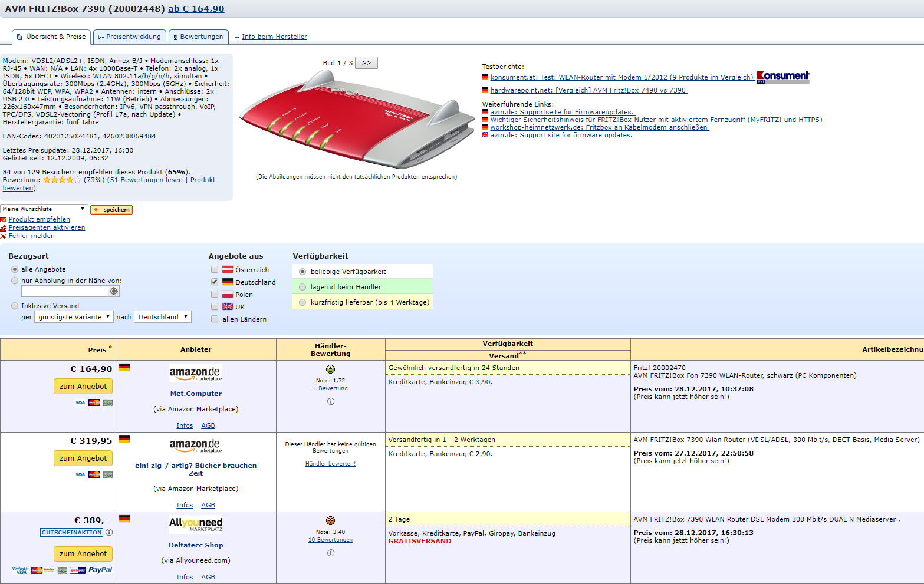The height and width of the screenshot is (584, 924).
Task: Click the Händler bewerten! link
Action: tap(330, 464)
